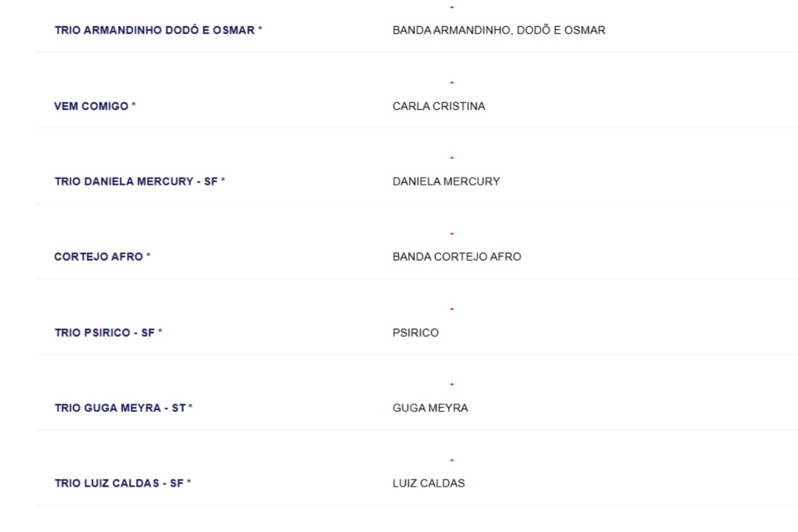Click the red dash above DANIELA MERCURY
Screen dimensions: 798x532
coord(452,158)
